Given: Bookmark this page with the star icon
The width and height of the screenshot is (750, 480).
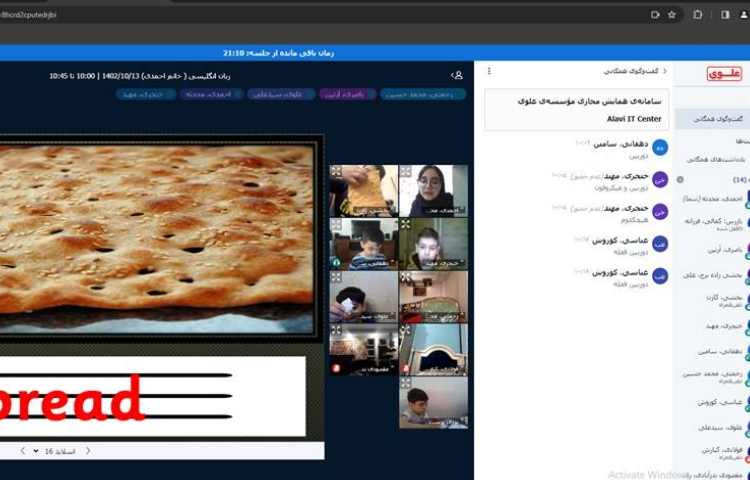Looking at the screenshot, I should (x=671, y=15).
